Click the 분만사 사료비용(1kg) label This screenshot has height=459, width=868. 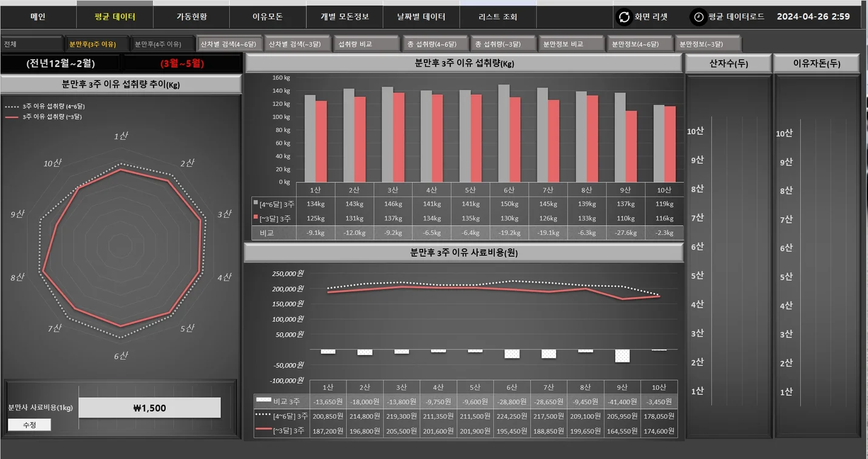41,408
